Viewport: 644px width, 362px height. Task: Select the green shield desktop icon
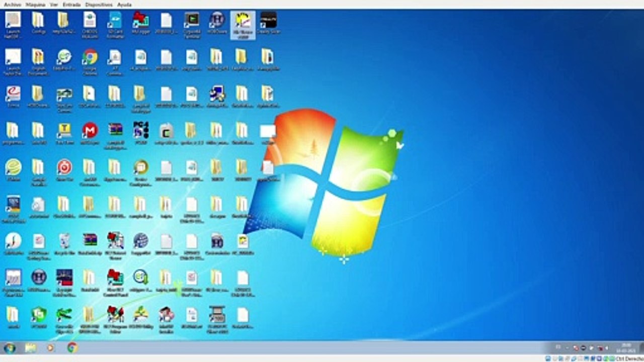pyautogui.click(x=39, y=318)
